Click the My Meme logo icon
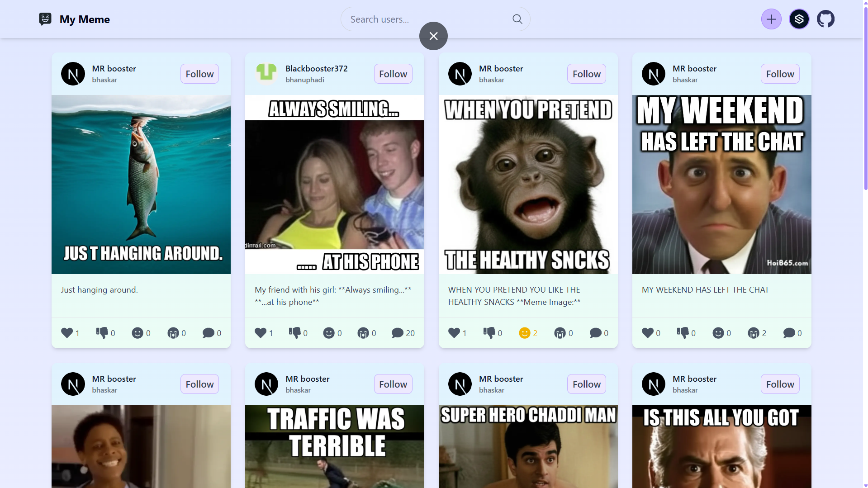This screenshot has height=488, width=868. [x=45, y=19]
